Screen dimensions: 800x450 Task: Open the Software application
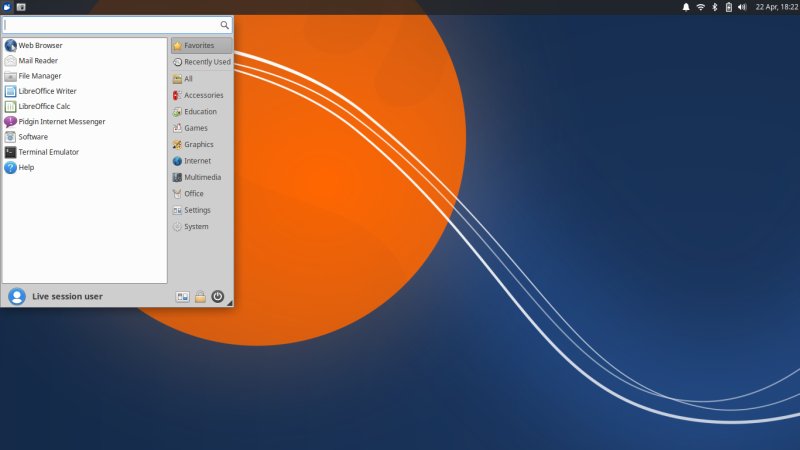tap(85, 137)
